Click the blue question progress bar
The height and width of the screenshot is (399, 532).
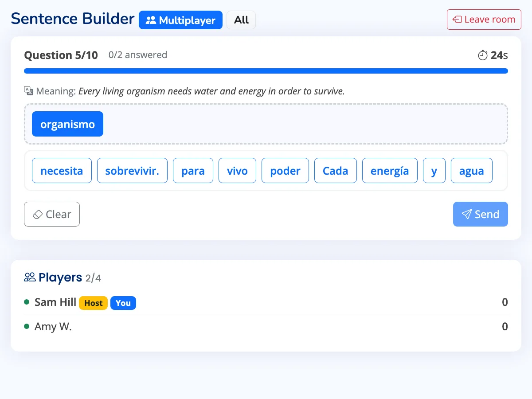(266, 71)
